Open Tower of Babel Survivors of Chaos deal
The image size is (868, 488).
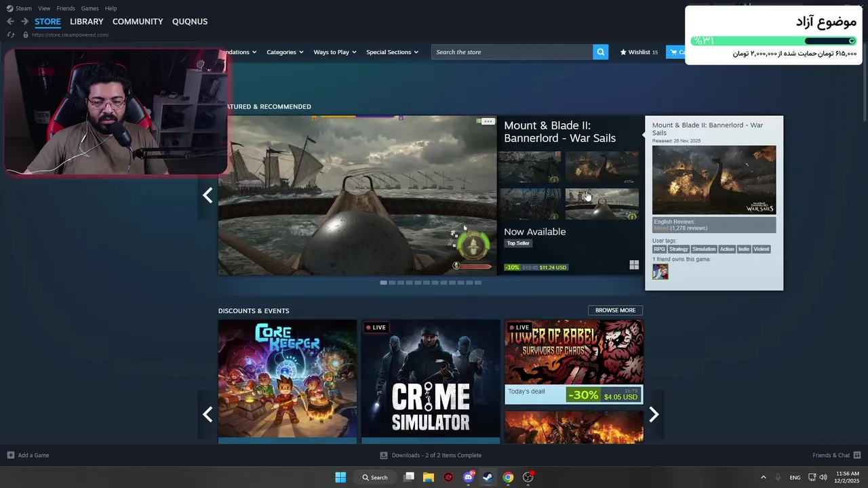coord(574,362)
